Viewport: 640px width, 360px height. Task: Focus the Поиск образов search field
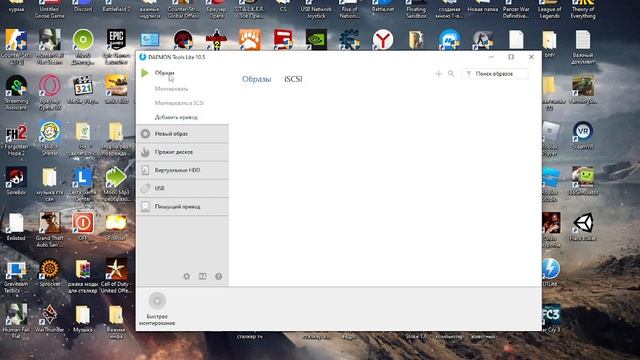click(496, 74)
